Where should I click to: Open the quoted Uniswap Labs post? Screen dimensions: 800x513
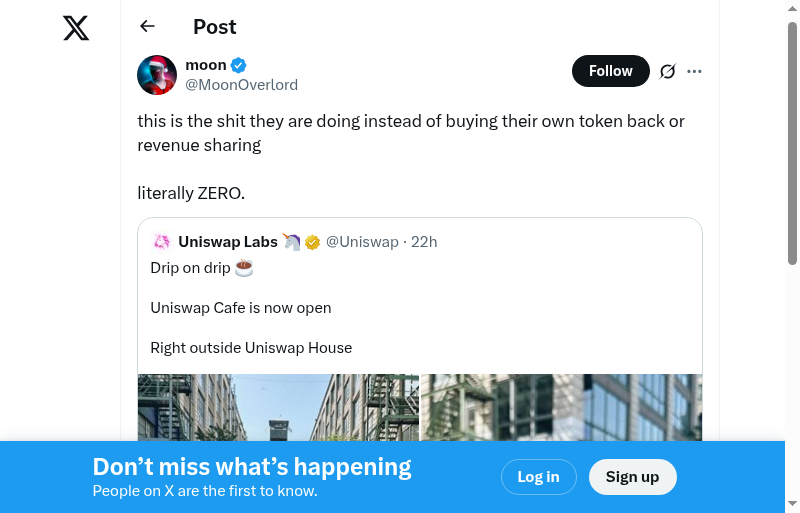pyautogui.click(x=420, y=308)
